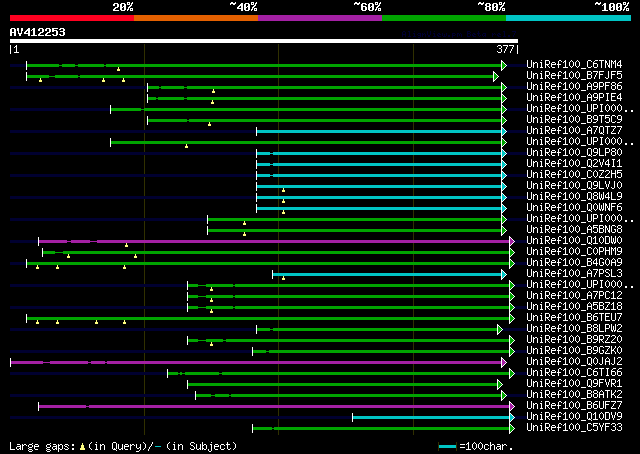The height and width of the screenshot is (454, 640).
Task: Select the UniRef100_B9GZK0 label
Action: click(x=574, y=351)
